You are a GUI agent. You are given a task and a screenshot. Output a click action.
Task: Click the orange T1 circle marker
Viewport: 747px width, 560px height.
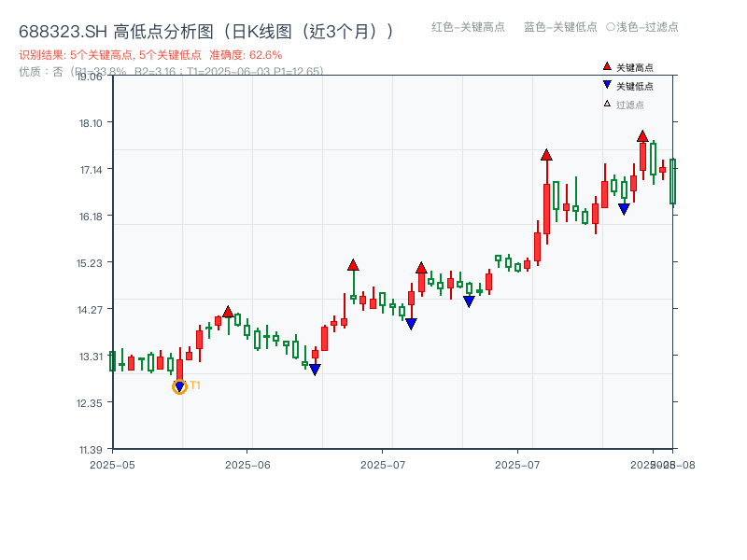179,385
